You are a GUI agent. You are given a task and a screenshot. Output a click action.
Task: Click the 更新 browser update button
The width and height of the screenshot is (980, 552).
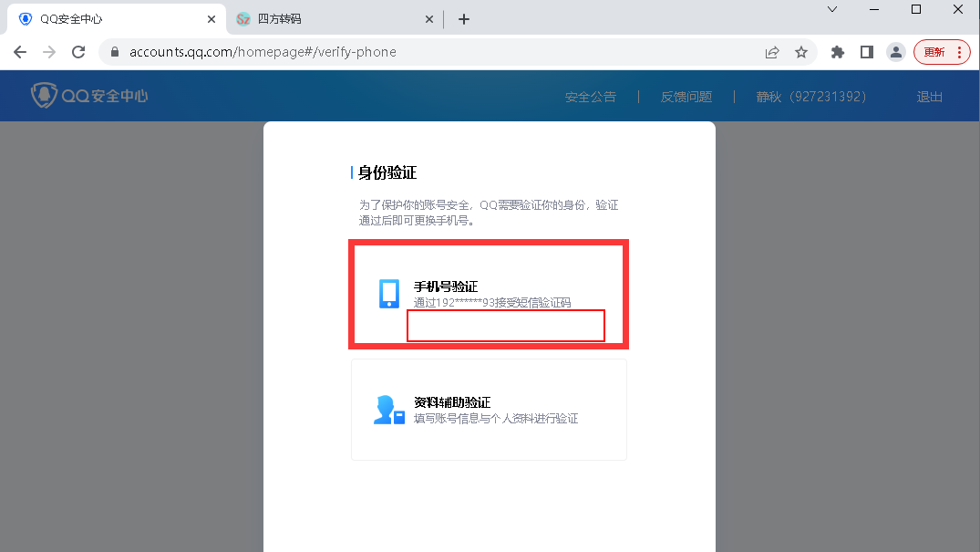click(942, 52)
